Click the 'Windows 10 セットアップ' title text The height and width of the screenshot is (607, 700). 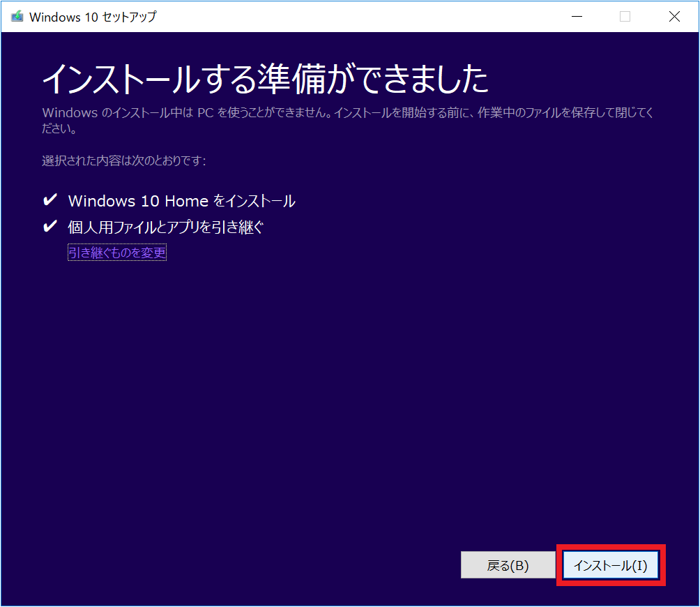[93, 17]
